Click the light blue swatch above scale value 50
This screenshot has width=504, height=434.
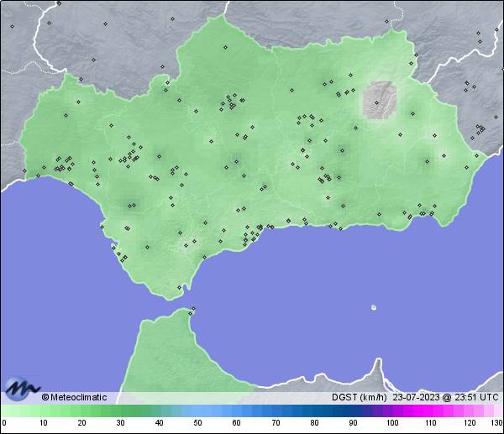197,410
